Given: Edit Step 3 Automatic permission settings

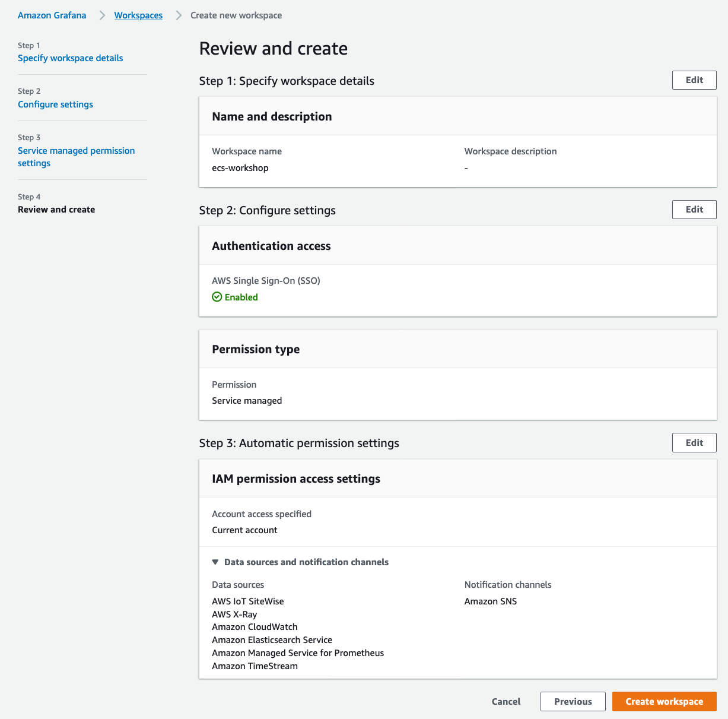Looking at the screenshot, I should pyautogui.click(x=694, y=443).
